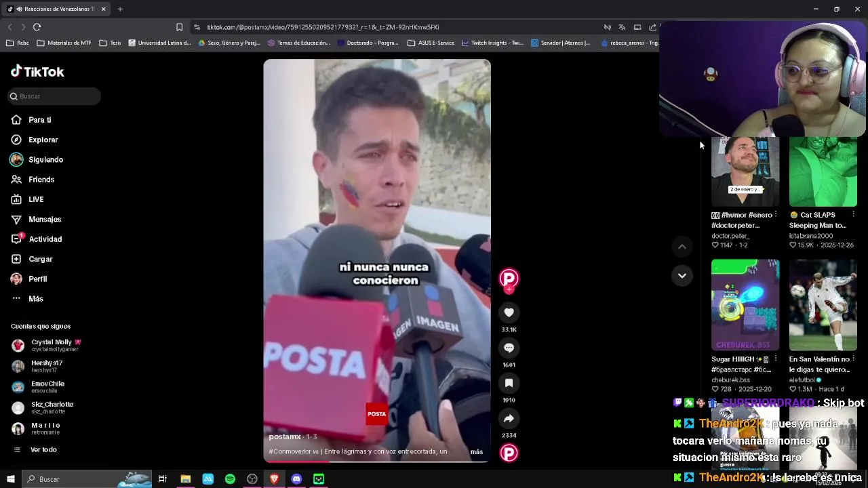Open doctor.peter_ humor video thumbnail
The width and height of the screenshot is (868, 488).
745,172
